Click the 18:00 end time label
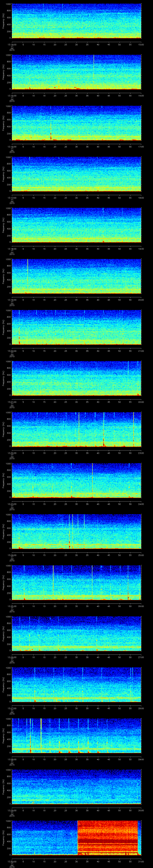 click(141, 197)
